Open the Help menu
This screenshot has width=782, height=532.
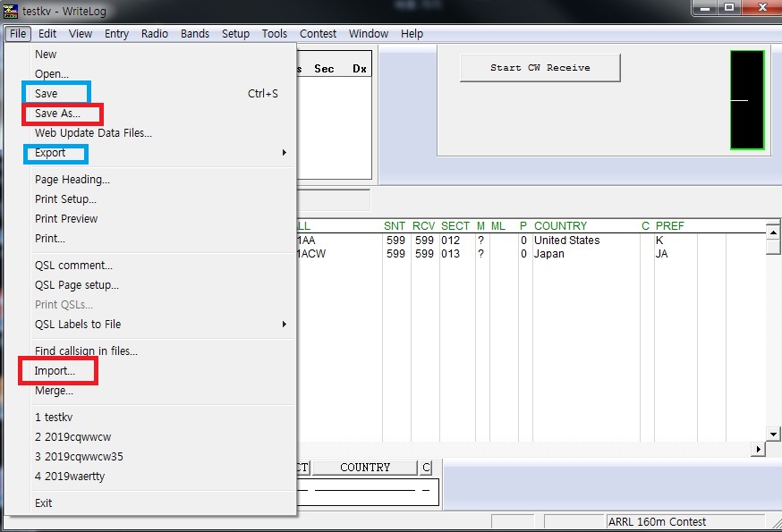[x=412, y=33]
